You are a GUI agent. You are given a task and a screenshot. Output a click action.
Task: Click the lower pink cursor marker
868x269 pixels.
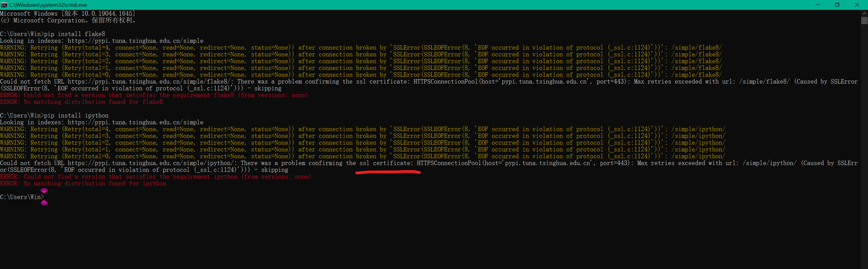pos(44,203)
